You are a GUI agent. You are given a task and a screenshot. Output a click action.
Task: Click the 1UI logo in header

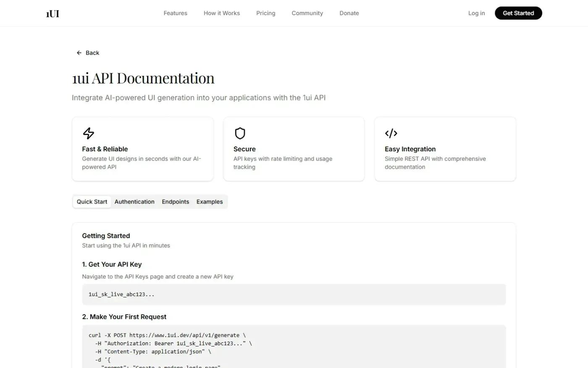pos(52,13)
